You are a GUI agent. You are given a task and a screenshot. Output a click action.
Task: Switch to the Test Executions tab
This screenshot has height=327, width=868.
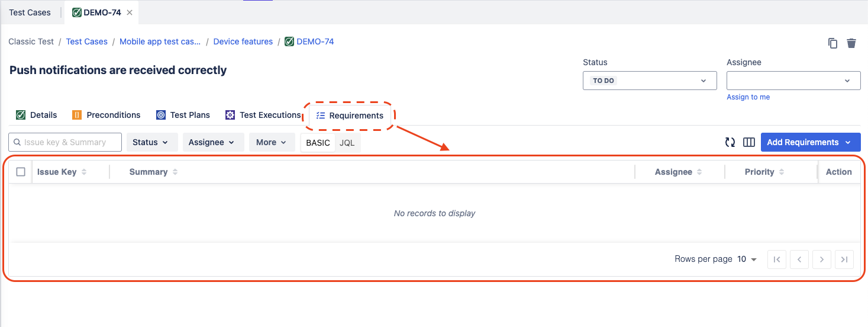(263, 115)
